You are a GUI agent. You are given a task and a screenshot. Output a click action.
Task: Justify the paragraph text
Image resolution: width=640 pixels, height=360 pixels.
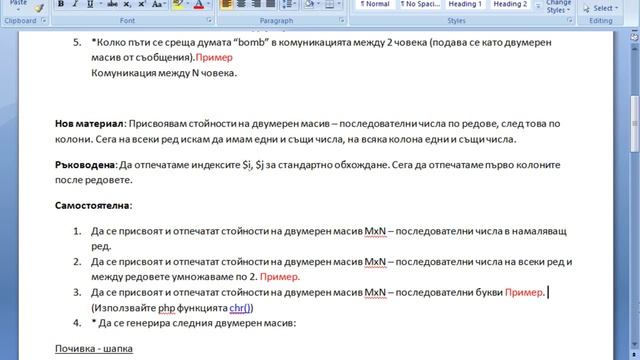click(271, 4)
